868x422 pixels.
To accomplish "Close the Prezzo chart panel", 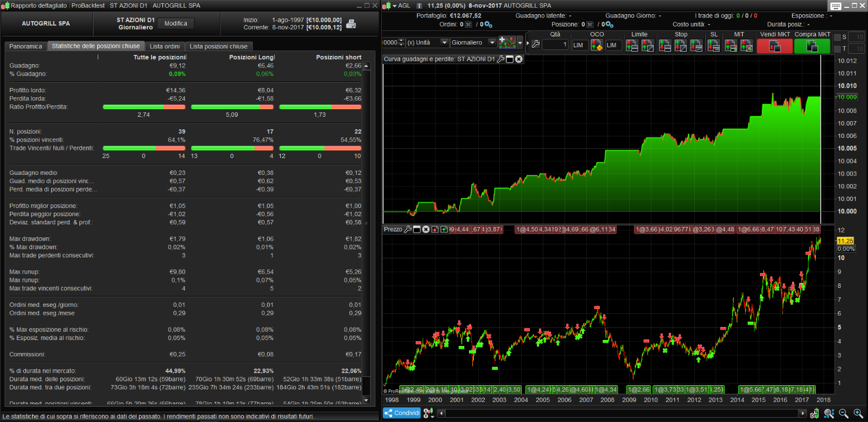I will (x=426, y=229).
